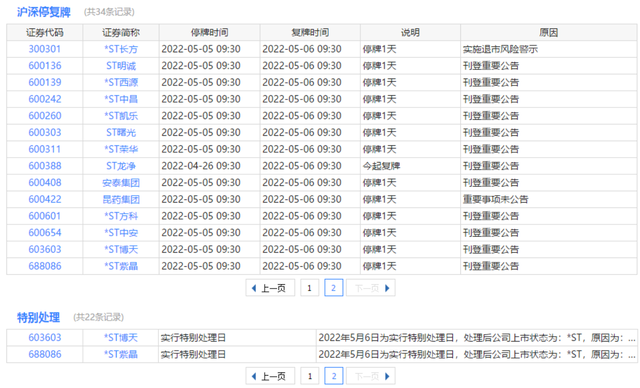The image size is (640, 388).
Task: Click *ST紫晶 in the 特别处理 table
Action: [121, 355]
